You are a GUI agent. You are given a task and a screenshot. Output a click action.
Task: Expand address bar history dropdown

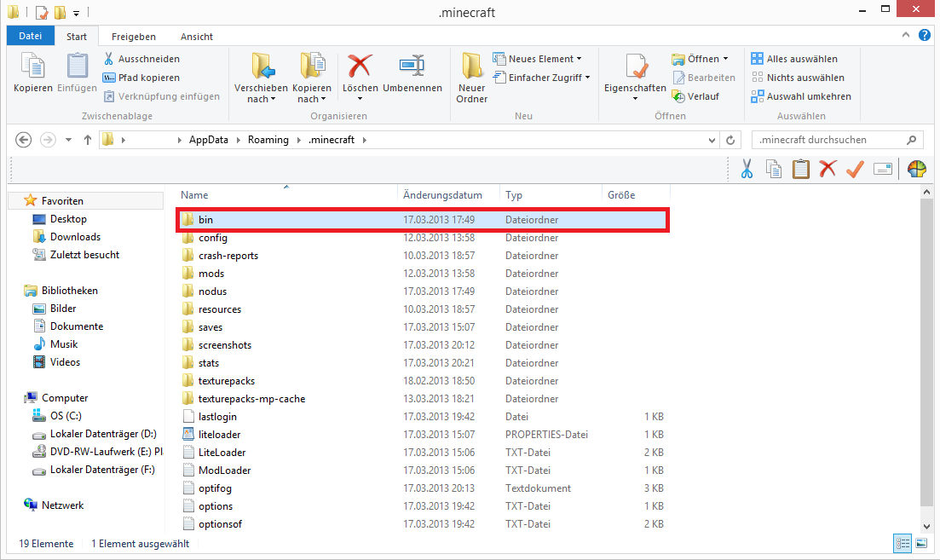(712, 141)
